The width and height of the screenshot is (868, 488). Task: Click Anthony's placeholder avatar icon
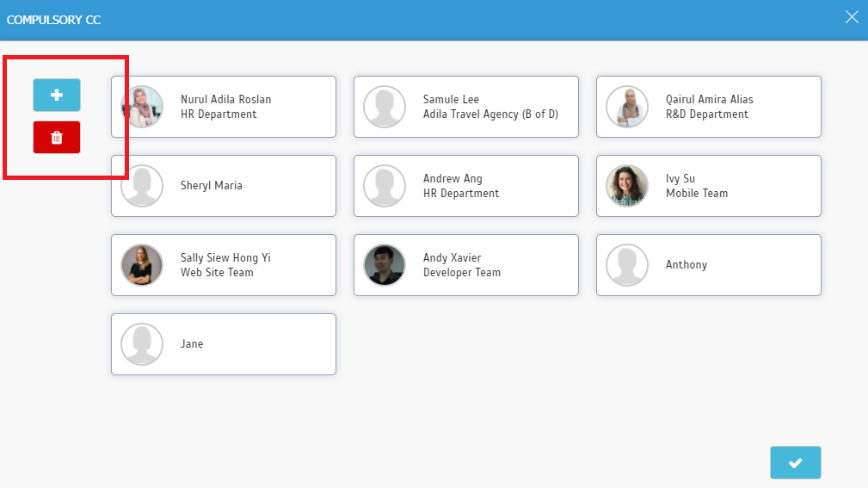627,265
